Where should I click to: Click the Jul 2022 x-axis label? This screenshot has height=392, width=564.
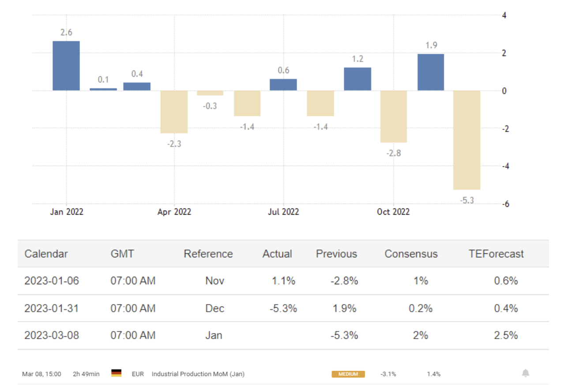pos(283,212)
